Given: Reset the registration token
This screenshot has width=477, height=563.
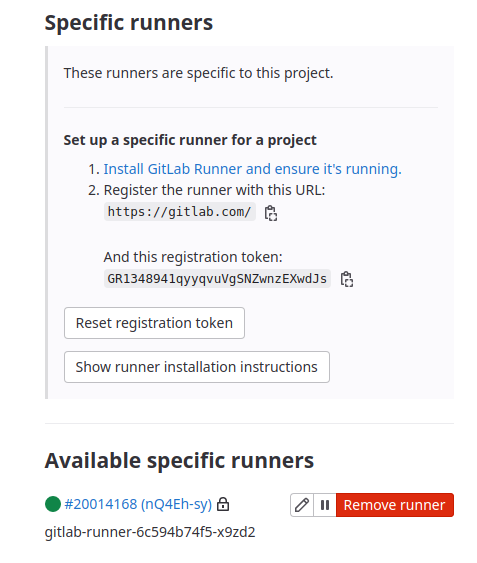Looking at the screenshot, I should [154, 323].
